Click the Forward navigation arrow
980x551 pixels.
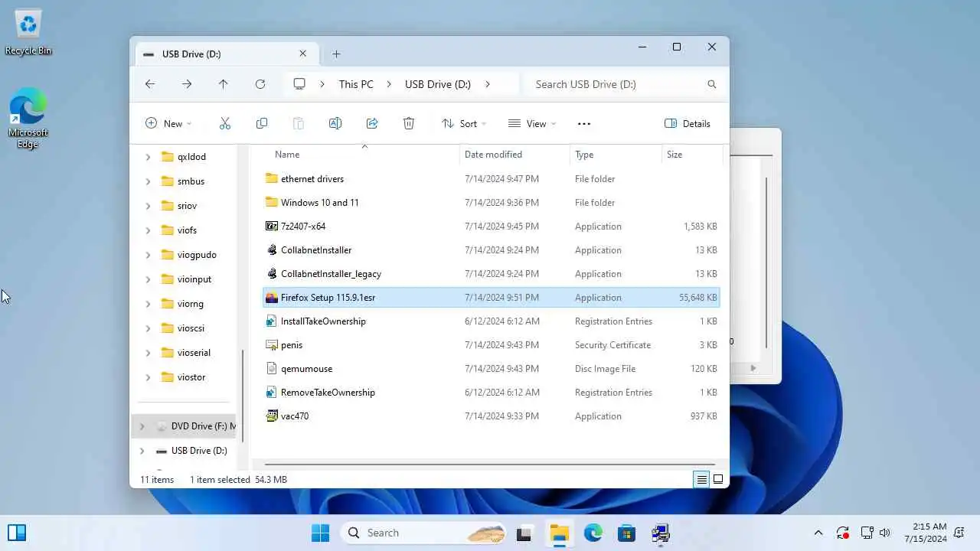(187, 84)
